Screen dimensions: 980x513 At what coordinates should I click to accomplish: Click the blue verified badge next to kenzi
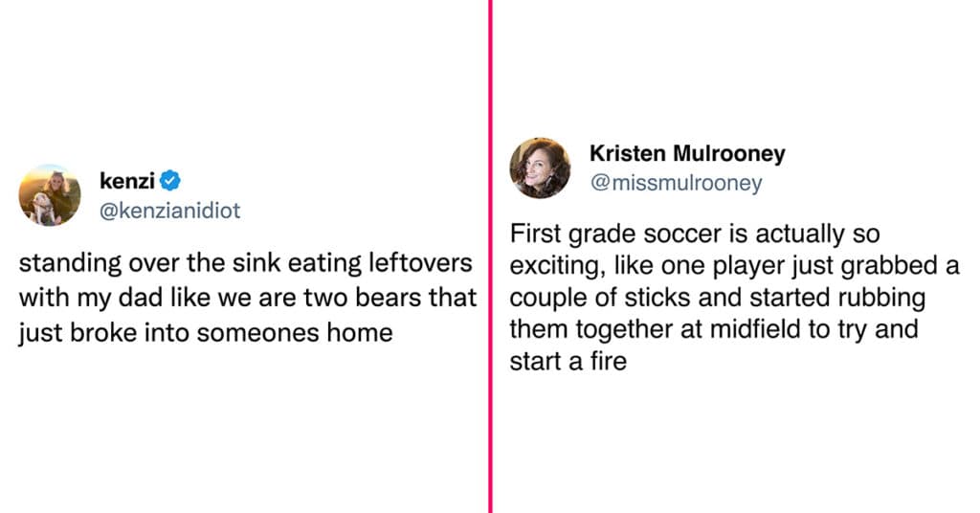tap(170, 181)
